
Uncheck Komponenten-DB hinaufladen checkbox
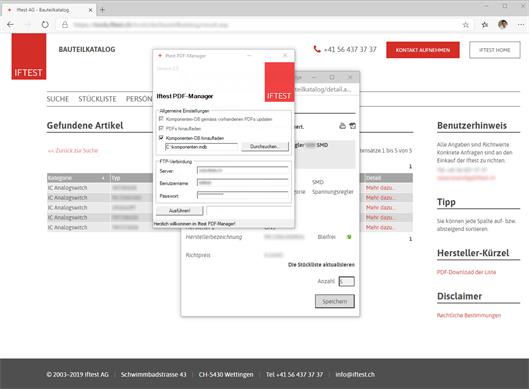pyautogui.click(x=161, y=138)
